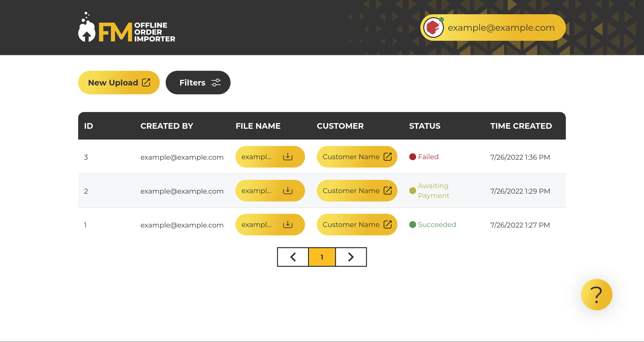Click the Failed status text
This screenshot has height=342, width=644.
pos(428,157)
